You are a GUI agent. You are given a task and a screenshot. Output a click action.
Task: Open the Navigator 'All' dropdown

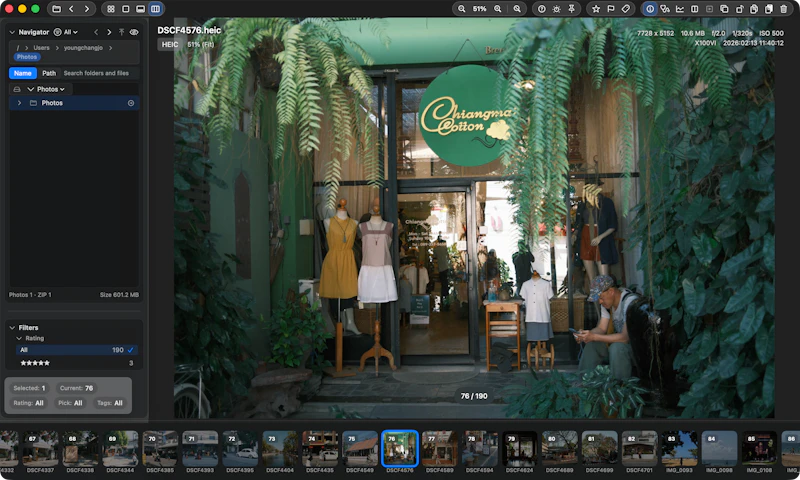point(66,32)
